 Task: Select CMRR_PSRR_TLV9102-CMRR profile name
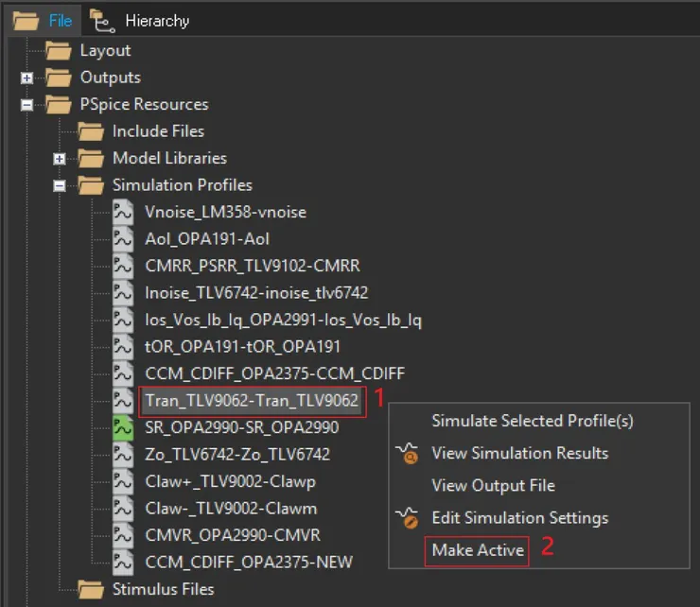coord(253,266)
